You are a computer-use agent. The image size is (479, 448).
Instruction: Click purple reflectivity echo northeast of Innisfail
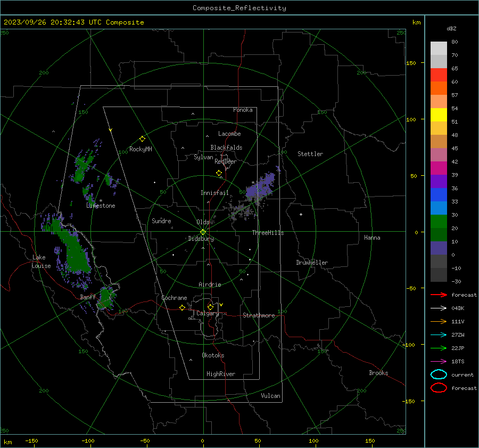pos(260,187)
